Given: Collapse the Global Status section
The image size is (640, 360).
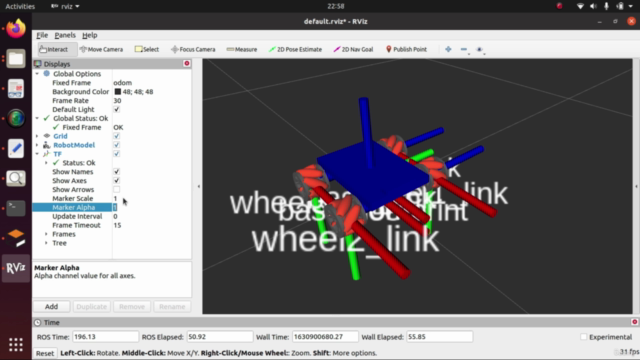Looking at the screenshot, I should point(37,118).
